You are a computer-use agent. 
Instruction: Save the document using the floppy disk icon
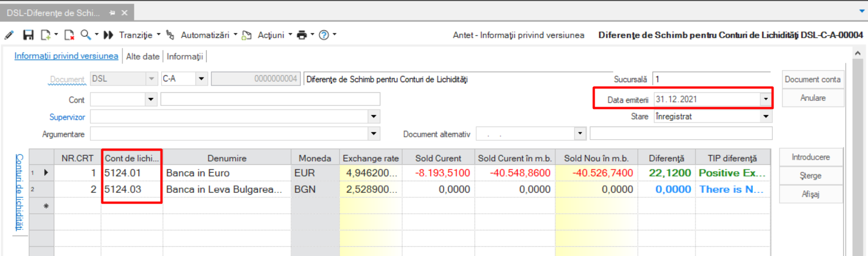coord(28,35)
